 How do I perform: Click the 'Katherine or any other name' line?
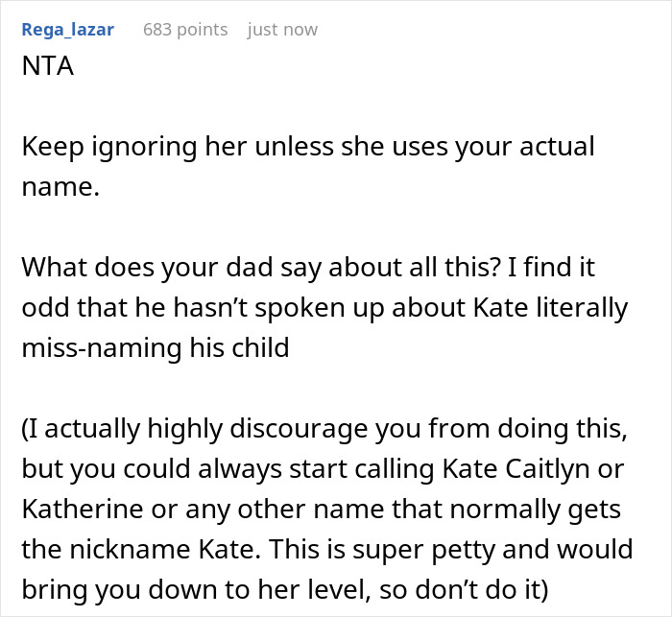(321, 510)
